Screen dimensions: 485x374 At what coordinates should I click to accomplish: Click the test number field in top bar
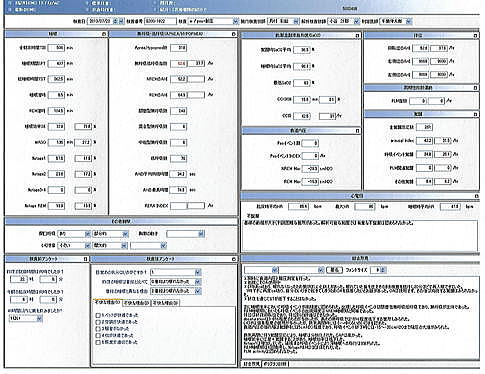click(x=160, y=21)
